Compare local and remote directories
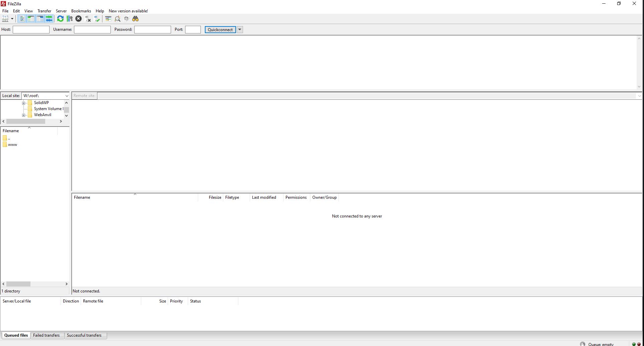Screen dimensions: 644x346 pos(117,19)
